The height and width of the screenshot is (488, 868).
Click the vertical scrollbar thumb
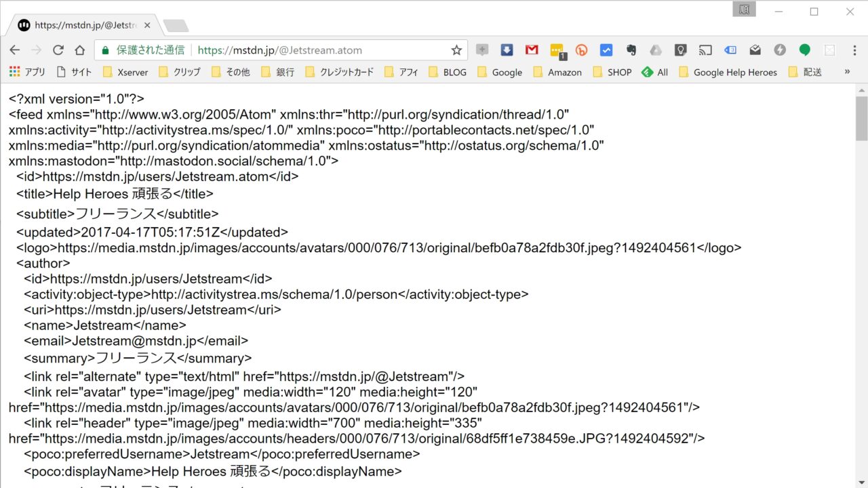click(x=861, y=118)
